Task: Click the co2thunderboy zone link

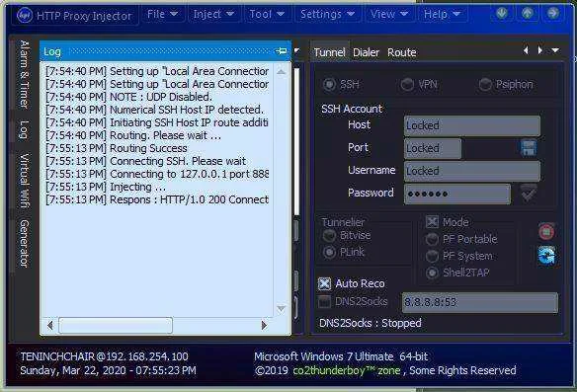Action: (346, 370)
